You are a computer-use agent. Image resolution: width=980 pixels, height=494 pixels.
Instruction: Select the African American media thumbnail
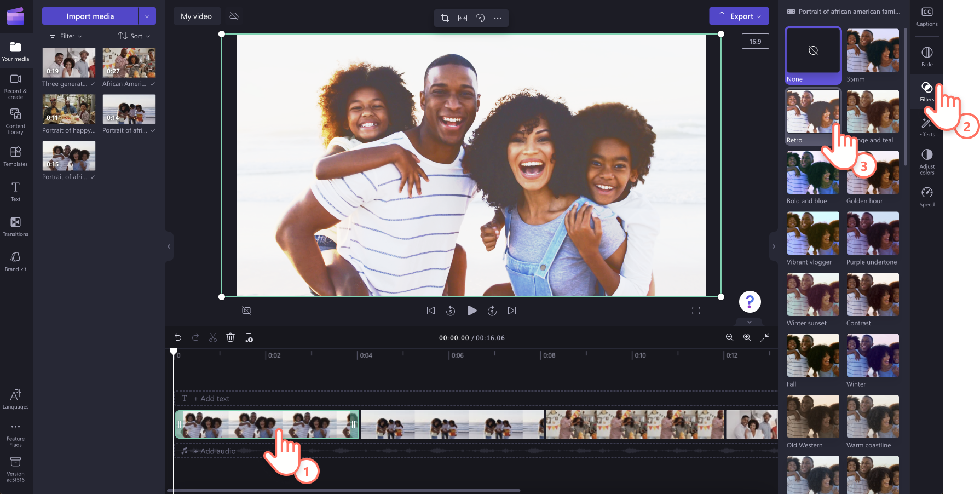pos(129,62)
